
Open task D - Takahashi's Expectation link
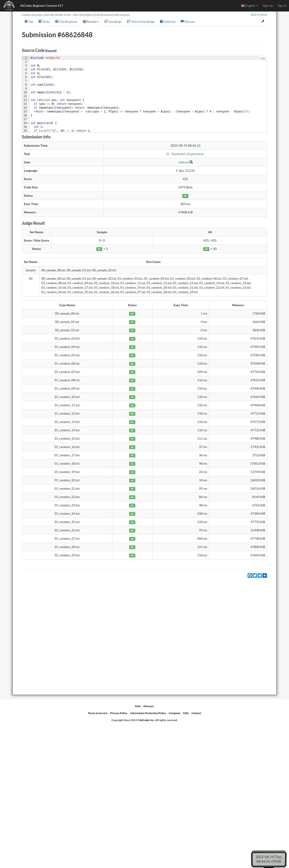pos(185,154)
